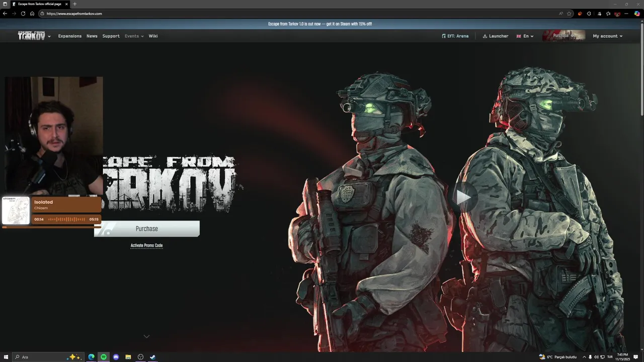644x362 pixels.
Task: Click the scroll-down chevron at page bottom
Action: pyautogui.click(x=146, y=336)
